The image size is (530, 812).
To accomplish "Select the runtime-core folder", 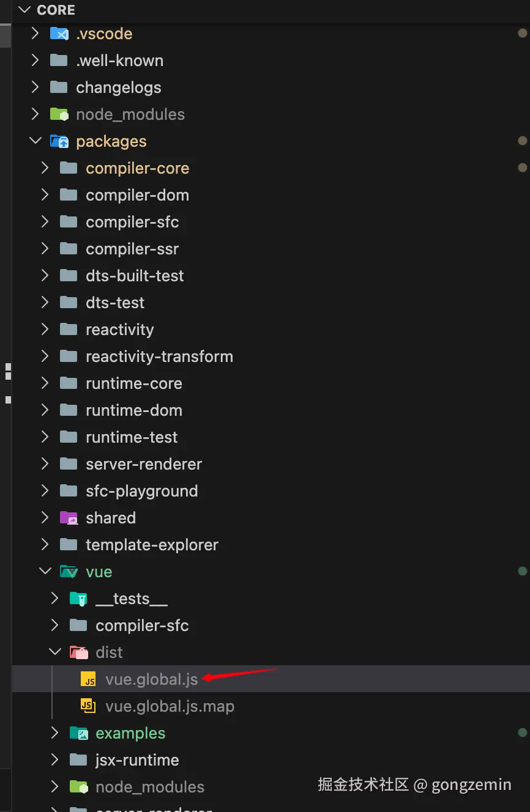I will 133,383.
